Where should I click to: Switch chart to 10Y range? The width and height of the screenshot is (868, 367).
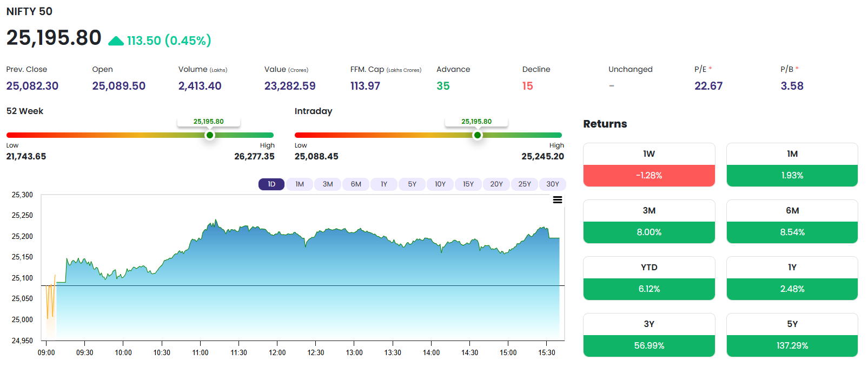pyautogui.click(x=440, y=184)
